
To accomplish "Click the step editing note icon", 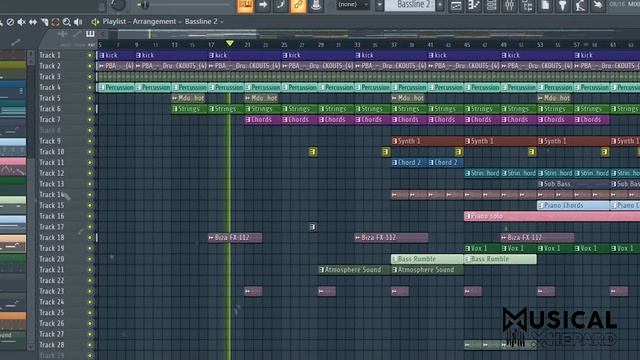I will (x=281, y=5).
